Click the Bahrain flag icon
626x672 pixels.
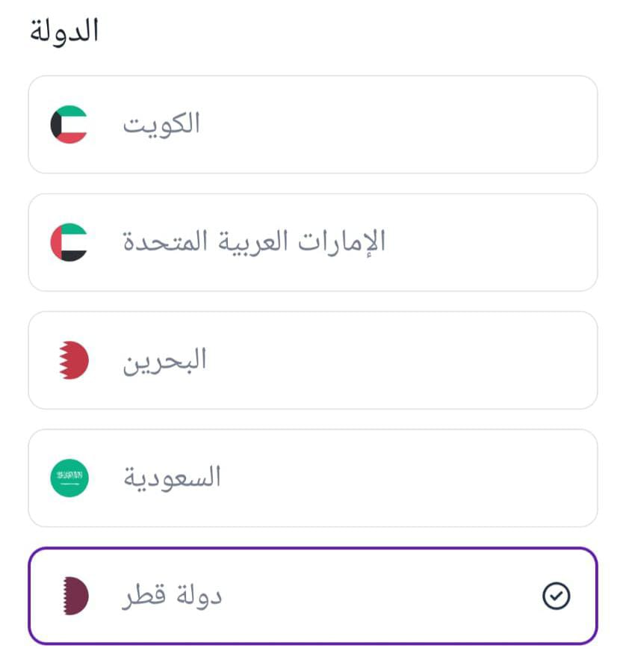tap(74, 360)
